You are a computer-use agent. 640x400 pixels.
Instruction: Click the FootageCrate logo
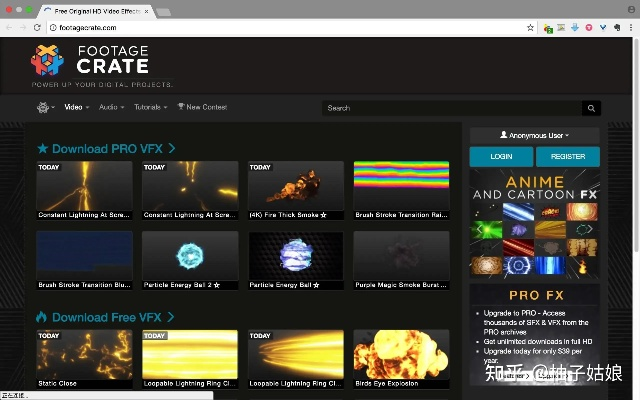pos(89,61)
